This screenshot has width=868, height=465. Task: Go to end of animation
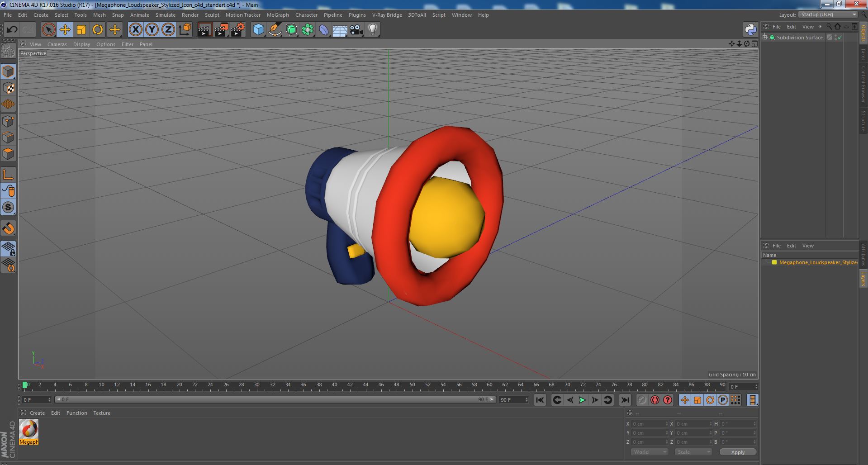[625, 400]
